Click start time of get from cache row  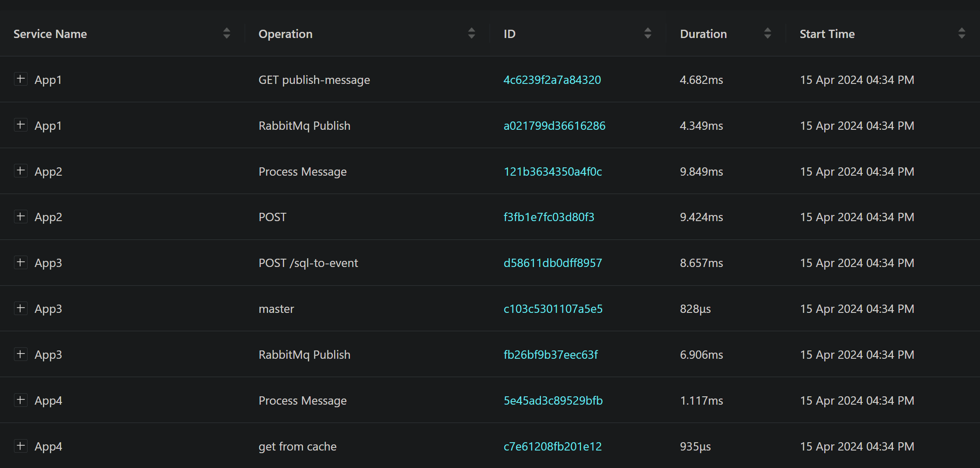coord(857,447)
